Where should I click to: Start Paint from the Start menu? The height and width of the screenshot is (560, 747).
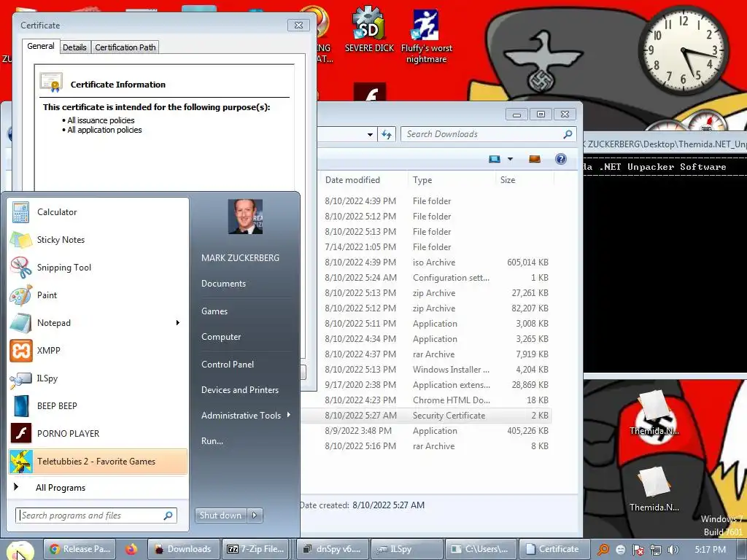coord(98,295)
